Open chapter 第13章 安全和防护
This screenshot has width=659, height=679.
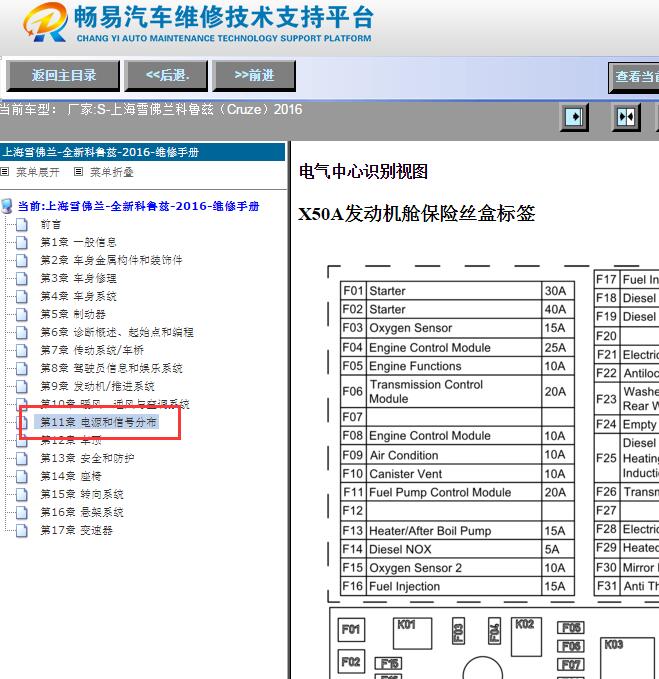(x=87, y=458)
